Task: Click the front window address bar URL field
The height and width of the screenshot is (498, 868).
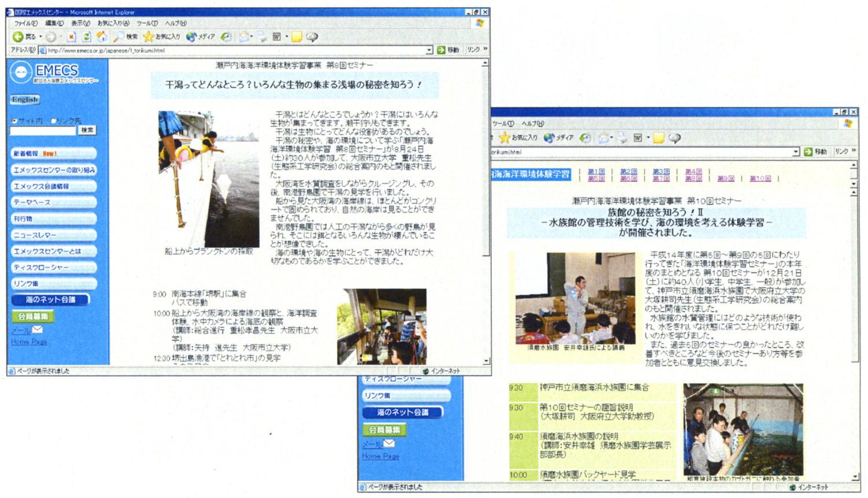Action: pyautogui.click(x=236, y=50)
